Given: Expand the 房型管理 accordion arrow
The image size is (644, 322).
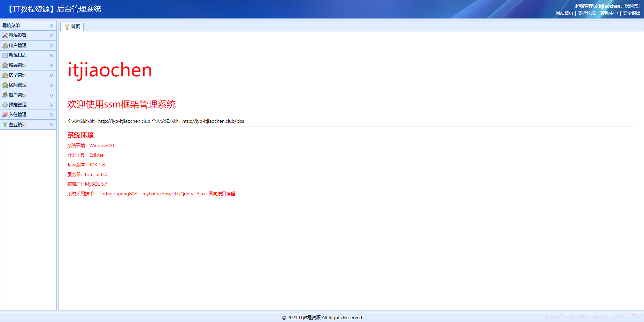Looking at the screenshot, I should [x=52, y=75].
